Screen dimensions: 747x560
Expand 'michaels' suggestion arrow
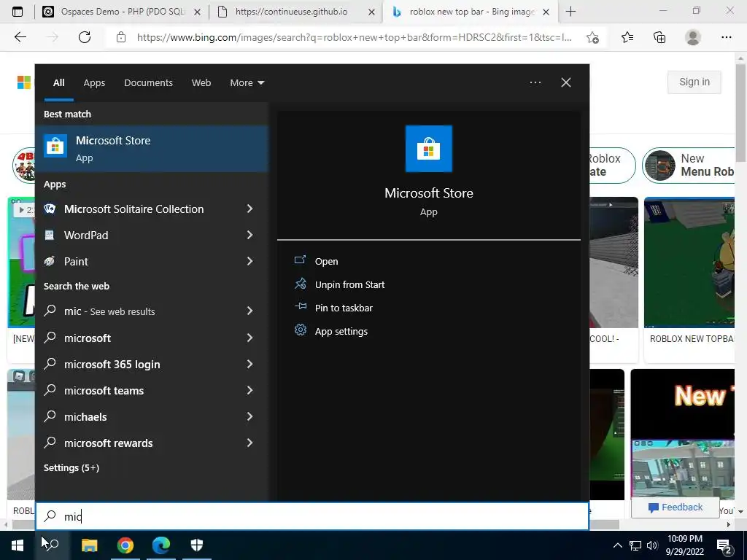(x=249, y=416)
